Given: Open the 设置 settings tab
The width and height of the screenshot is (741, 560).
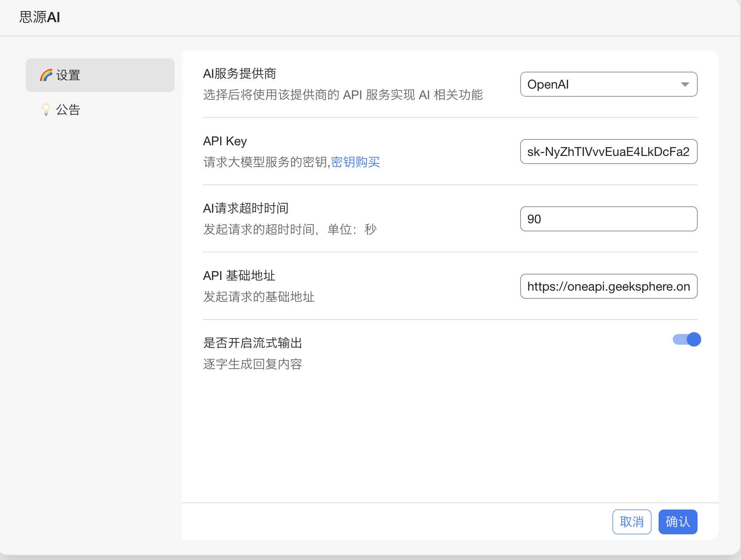Looking at the screenshot, I should pyautogui.click(x=100, y=75).
